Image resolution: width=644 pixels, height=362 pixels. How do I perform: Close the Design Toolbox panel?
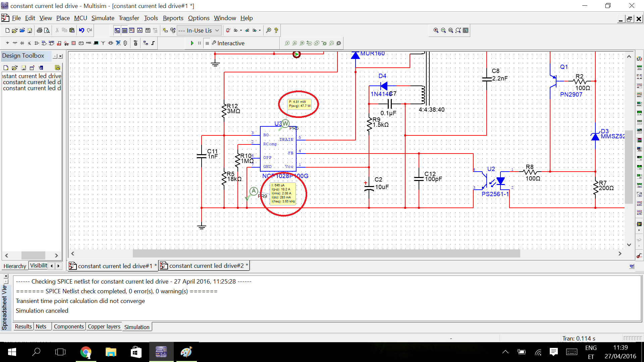(x=60, y=56)
